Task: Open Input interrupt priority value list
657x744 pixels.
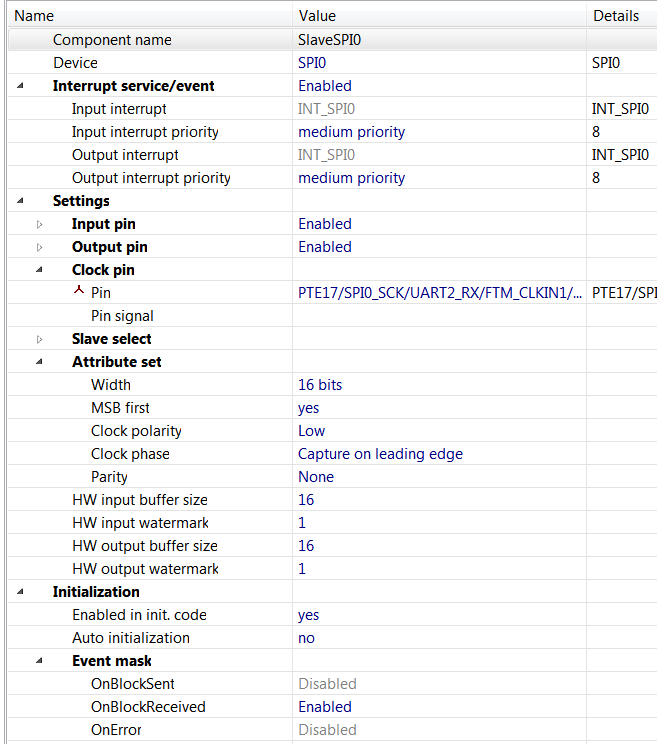Action: tap(351, 132)
